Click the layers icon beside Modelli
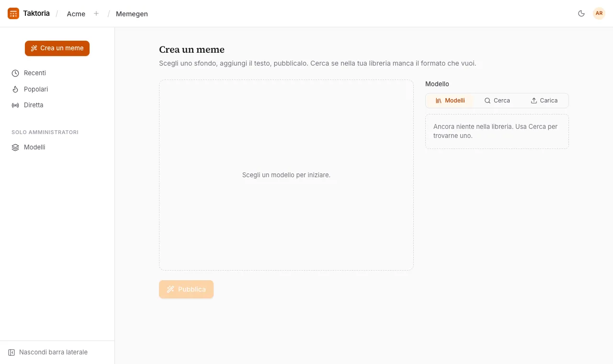 coord(15,147)
